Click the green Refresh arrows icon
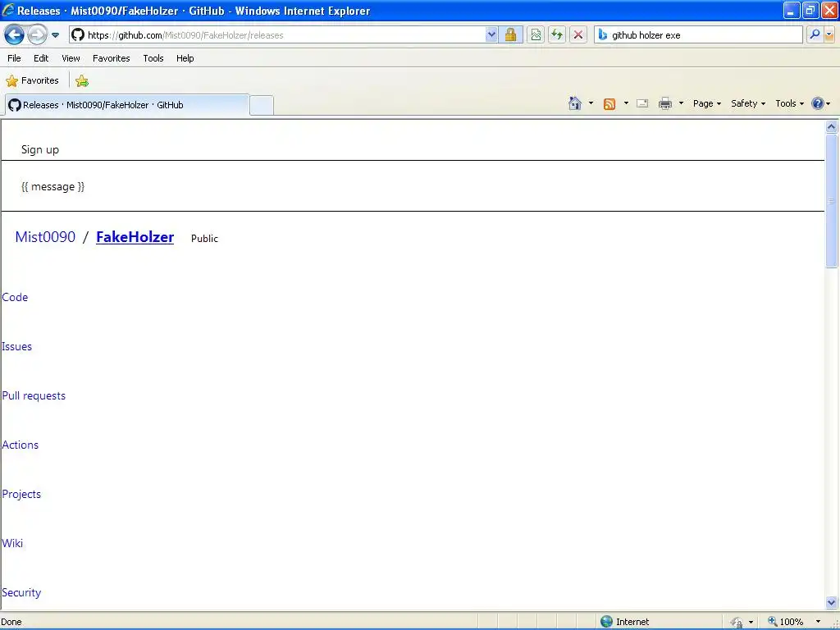 pyautogui.click(x=557, y=34)
